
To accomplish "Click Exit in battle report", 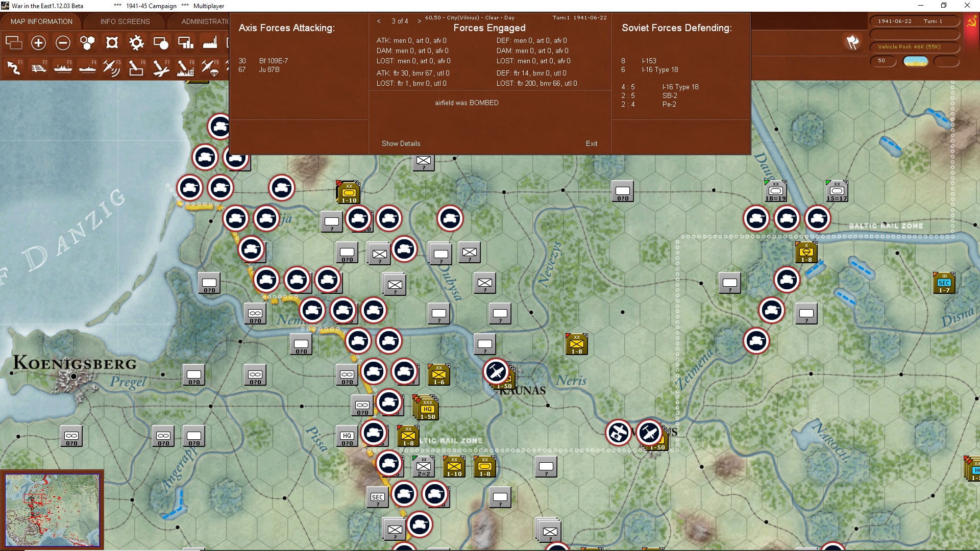I will point(592,144).
